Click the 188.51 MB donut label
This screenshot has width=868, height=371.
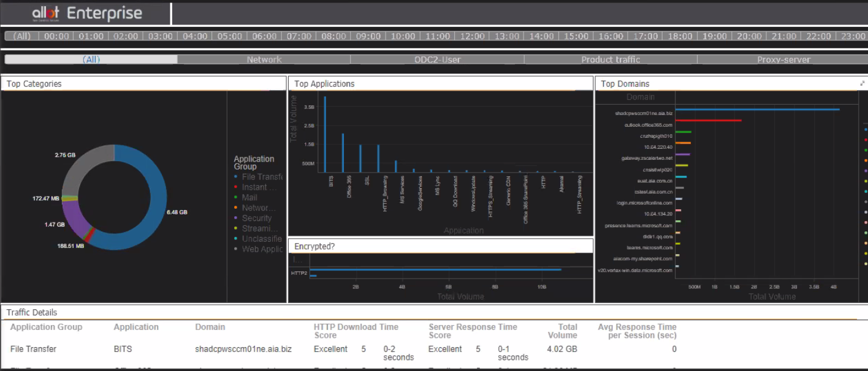click(71, 246)
